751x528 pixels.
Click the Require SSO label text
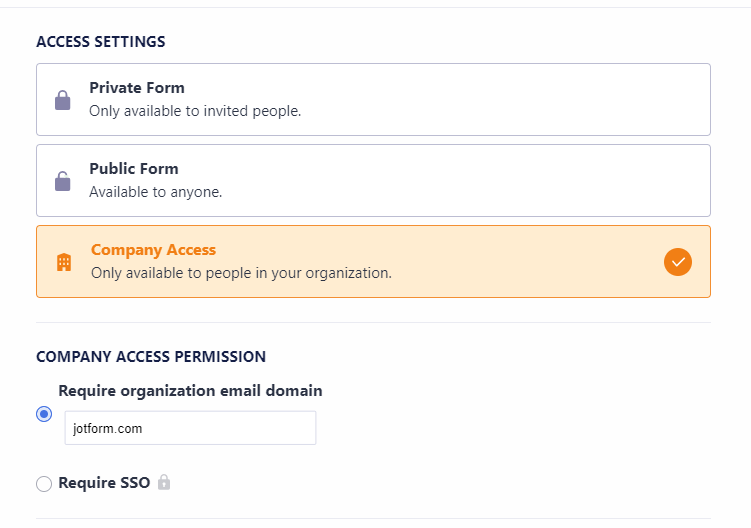click(104, 483)
